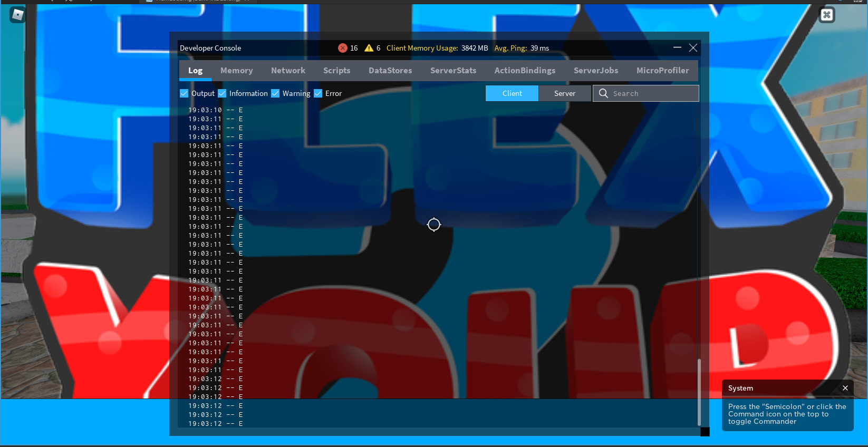
Task: Open the DataStores tab
Action: 390,70
